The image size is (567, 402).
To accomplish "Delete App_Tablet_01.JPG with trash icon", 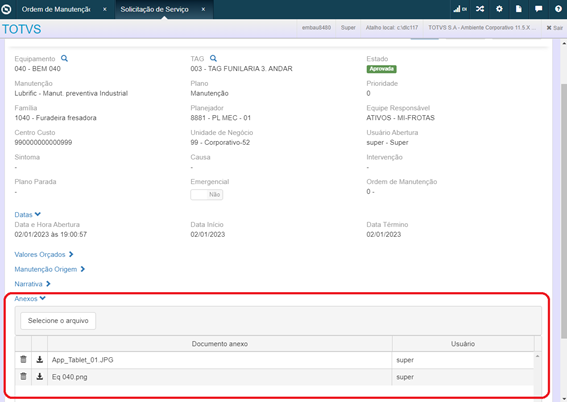I will point(24,359).
